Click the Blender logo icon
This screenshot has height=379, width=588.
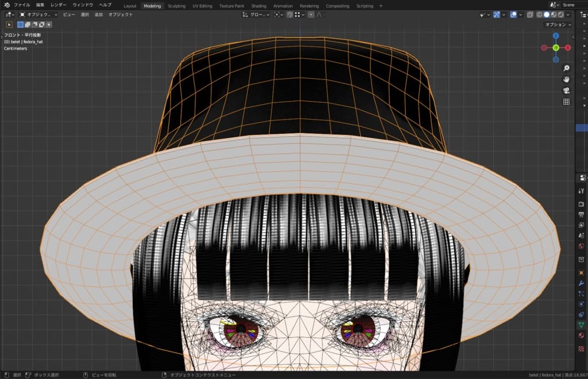(6, 5)
